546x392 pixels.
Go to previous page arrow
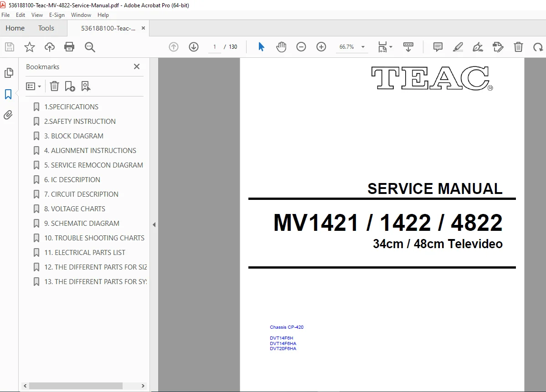coord(173,46)
